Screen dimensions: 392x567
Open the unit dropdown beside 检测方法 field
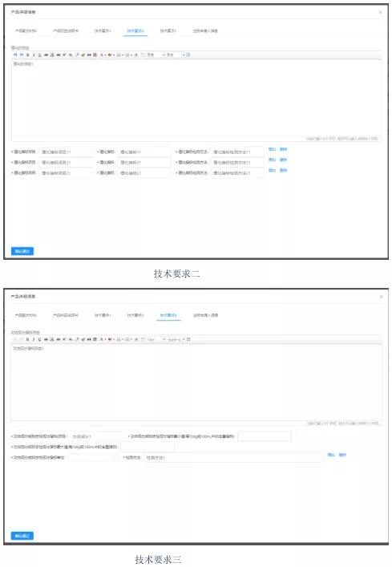93,457
